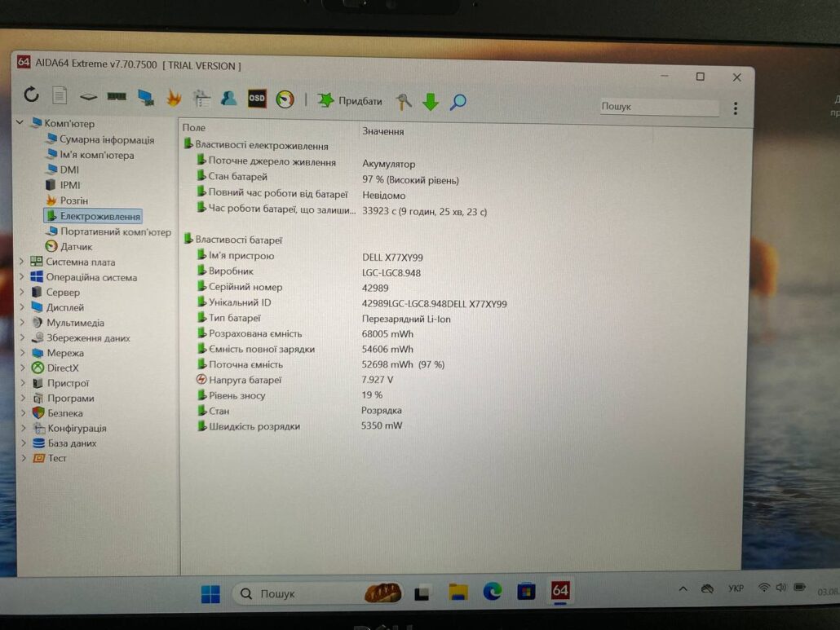
Task: Open the OSD panel icon
Action: (x=257, y=99)
